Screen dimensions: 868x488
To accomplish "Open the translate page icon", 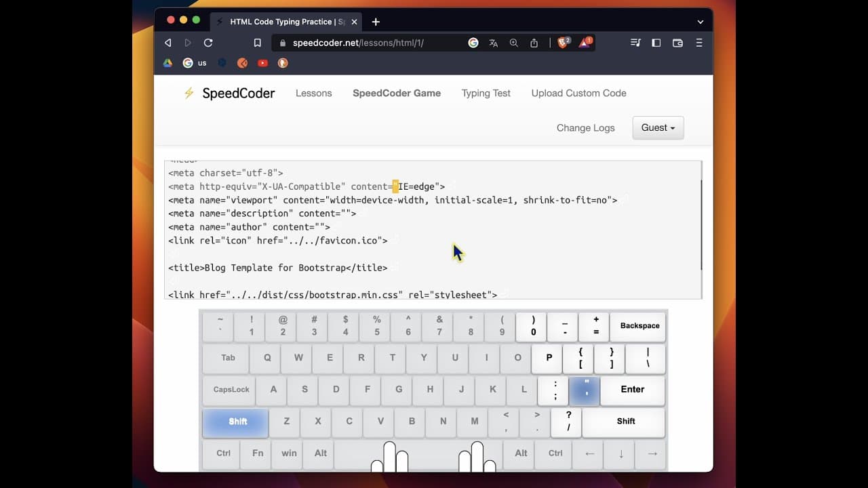I will click(494, 43).
